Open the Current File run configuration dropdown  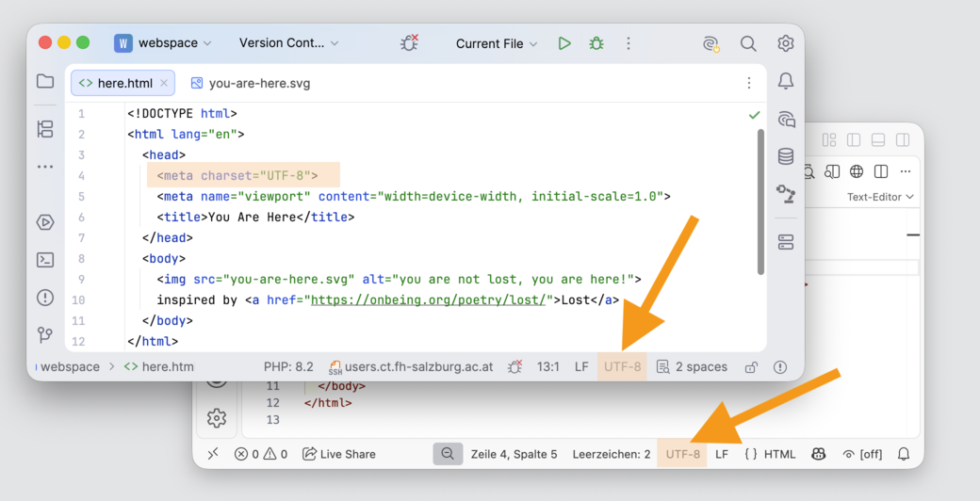click(x=497, y=43)
